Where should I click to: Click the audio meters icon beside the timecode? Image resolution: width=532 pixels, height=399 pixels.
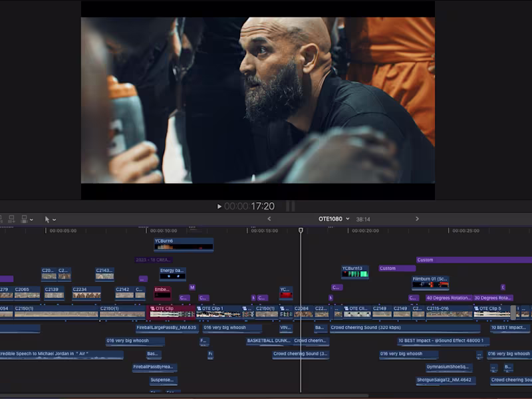point(291,206)
